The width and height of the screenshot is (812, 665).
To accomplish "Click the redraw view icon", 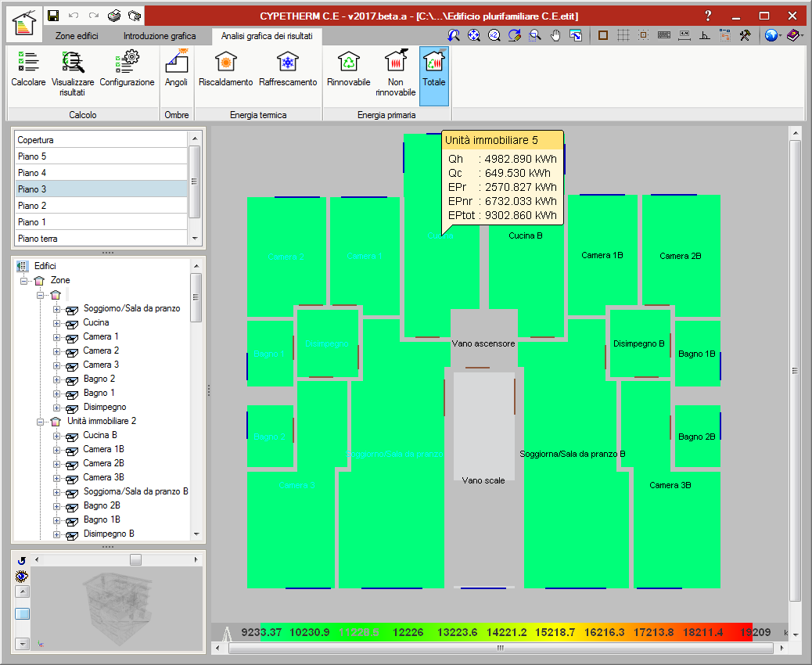I will [514, 35].
